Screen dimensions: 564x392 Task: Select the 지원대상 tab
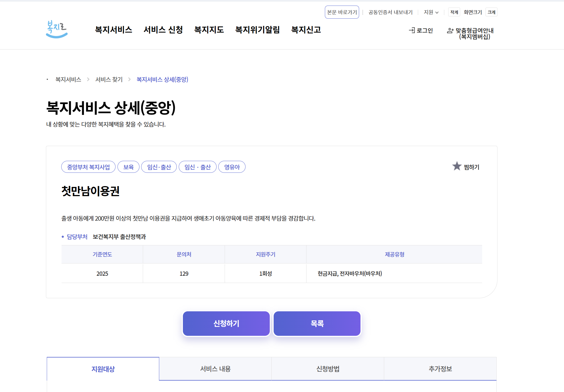click(103, 369)
